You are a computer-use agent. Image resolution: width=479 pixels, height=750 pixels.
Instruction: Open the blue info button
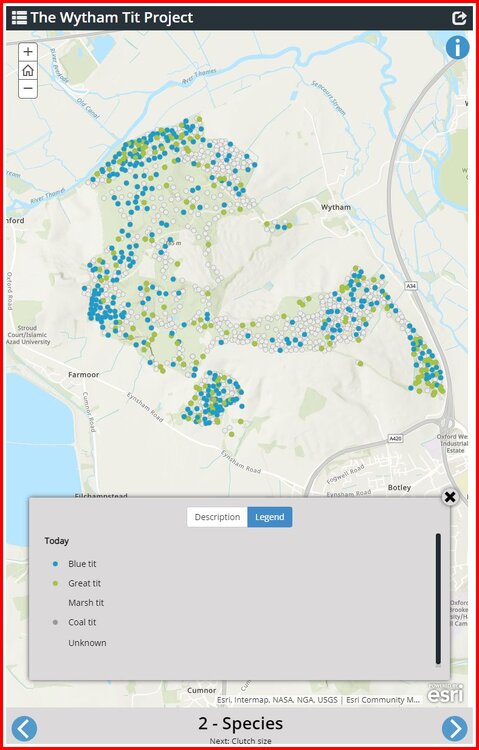tap(457, 48)
